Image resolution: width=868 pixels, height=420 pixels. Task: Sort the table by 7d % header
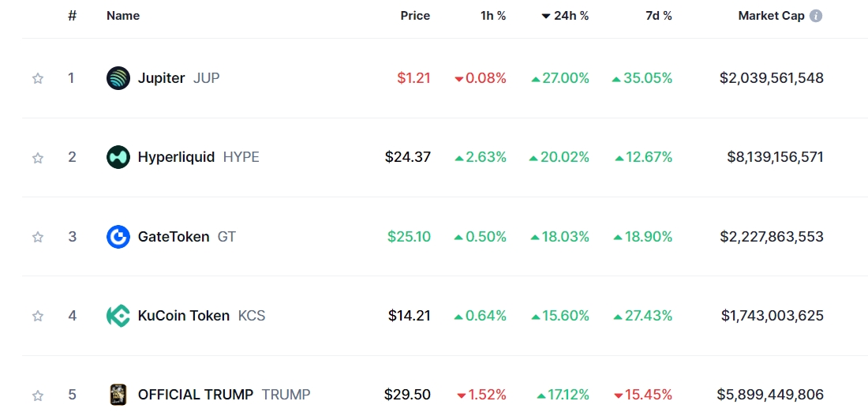point(659,16)
